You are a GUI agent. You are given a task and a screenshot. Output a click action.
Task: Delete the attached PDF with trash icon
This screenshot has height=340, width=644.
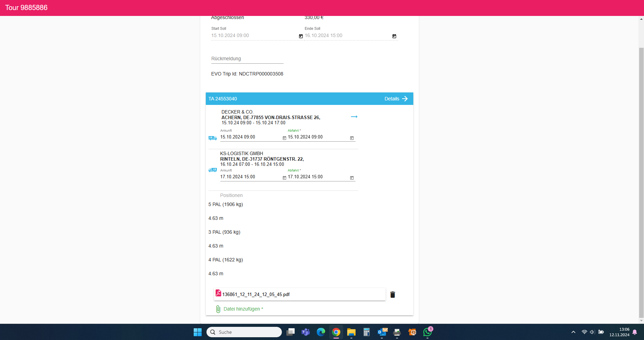(393, 295)
